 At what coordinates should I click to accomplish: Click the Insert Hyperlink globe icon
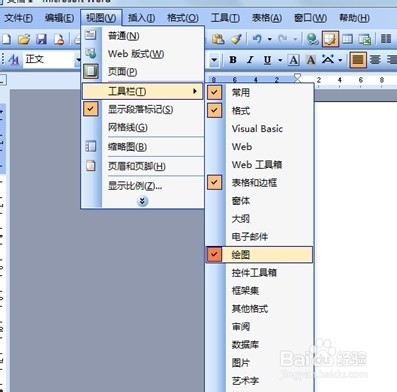[x=312, y=39]
